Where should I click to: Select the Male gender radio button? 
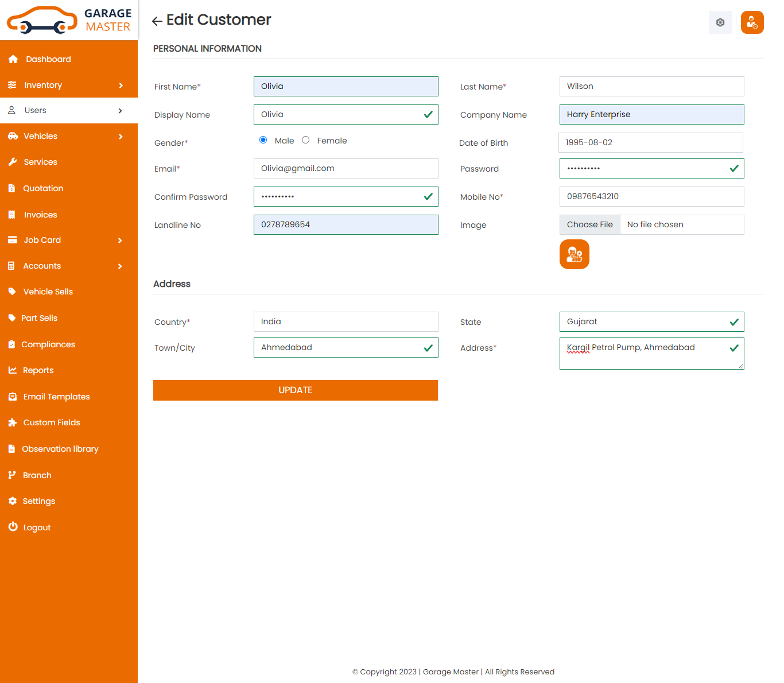tap(263, 140)
